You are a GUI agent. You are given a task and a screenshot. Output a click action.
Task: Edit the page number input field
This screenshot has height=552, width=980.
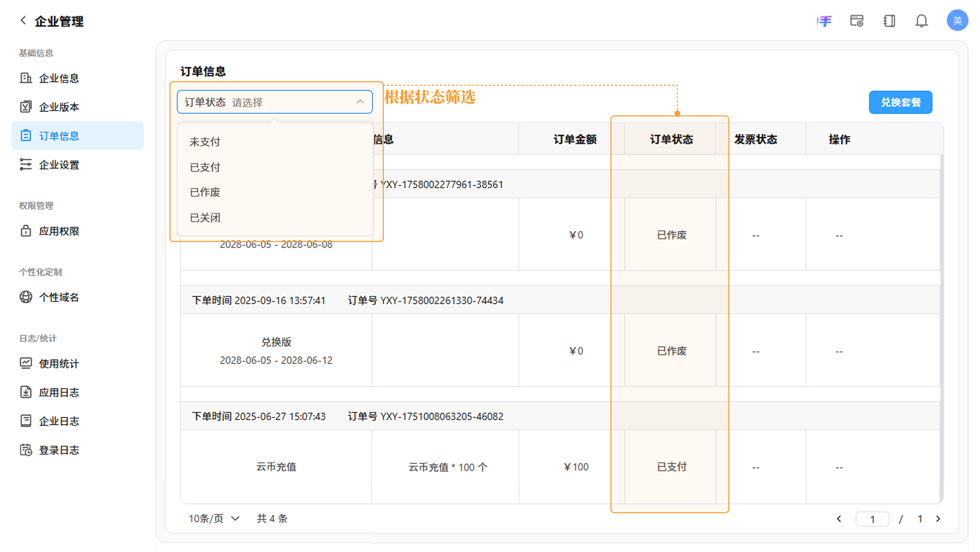(872, 519)
